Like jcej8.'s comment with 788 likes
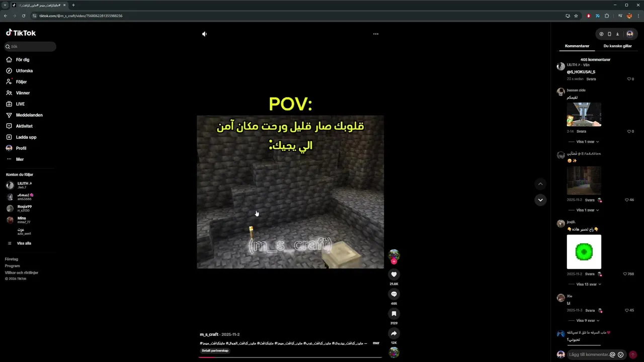Viewport: 644px width, 362px height. [x=625, y=274]
